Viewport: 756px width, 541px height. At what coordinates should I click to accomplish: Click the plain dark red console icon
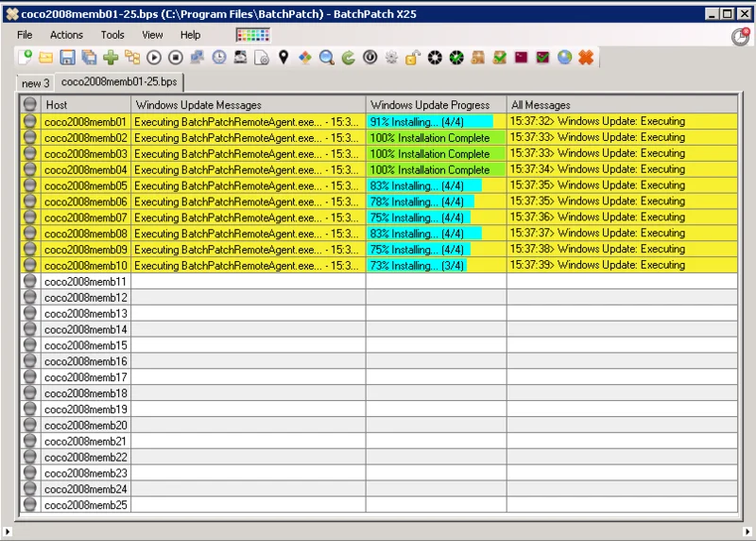[521, 58]
